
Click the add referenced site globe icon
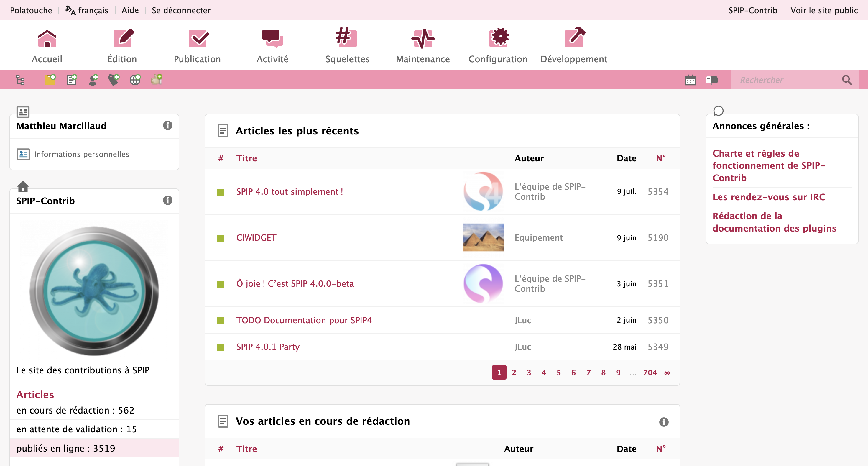click(x=135, y=80)
